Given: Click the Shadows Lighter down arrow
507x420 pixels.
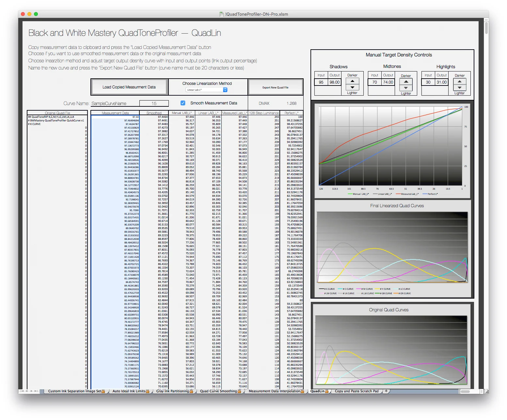Looking at the screenshot, I should [x=352, y=87].
